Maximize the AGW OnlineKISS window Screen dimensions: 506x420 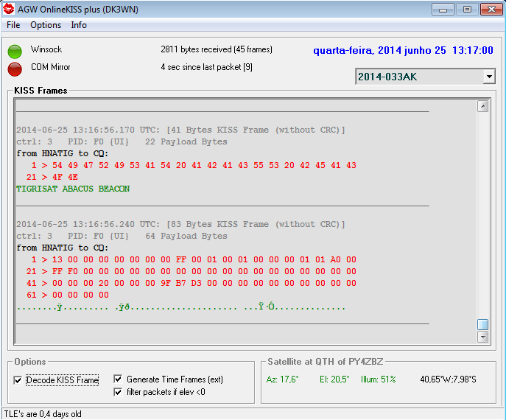[x=467, y=10]
